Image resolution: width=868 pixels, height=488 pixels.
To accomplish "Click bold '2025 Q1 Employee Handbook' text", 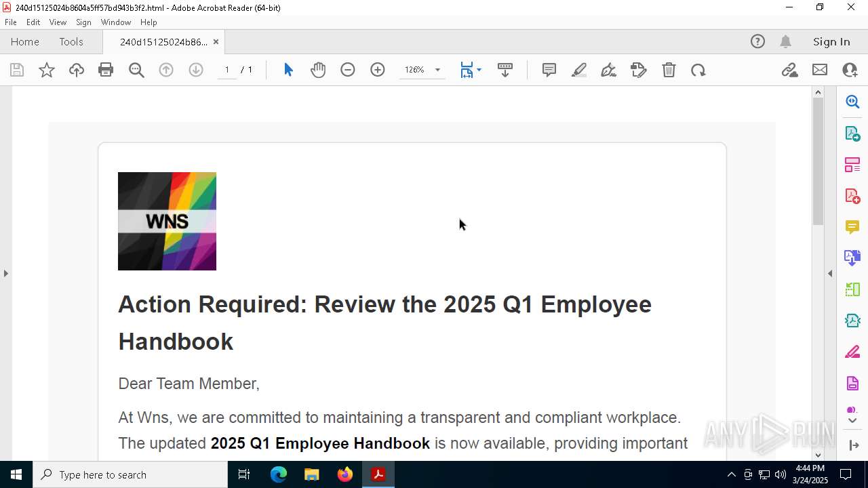I will [320, 443].
